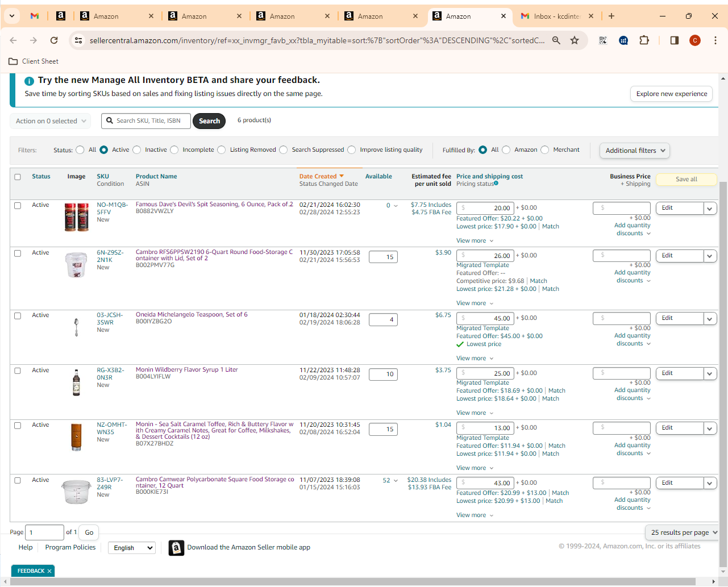Open the Program Policies link

[70, 547]
